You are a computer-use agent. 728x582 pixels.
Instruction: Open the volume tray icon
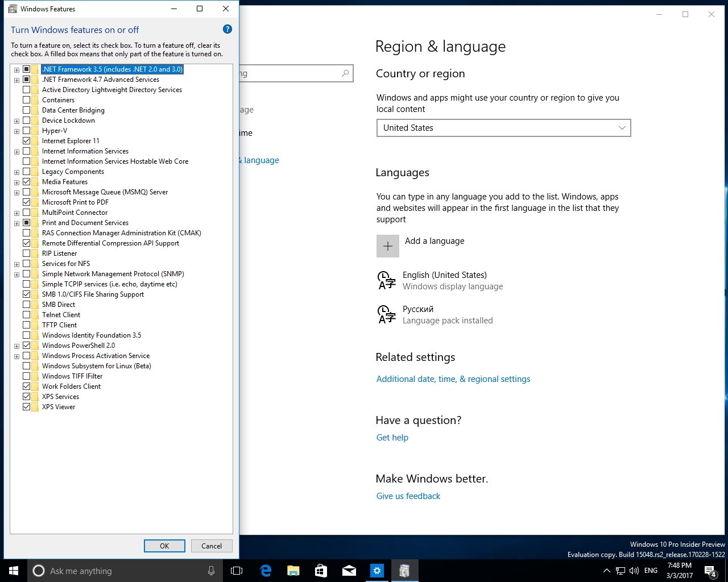tap(634, 571)
